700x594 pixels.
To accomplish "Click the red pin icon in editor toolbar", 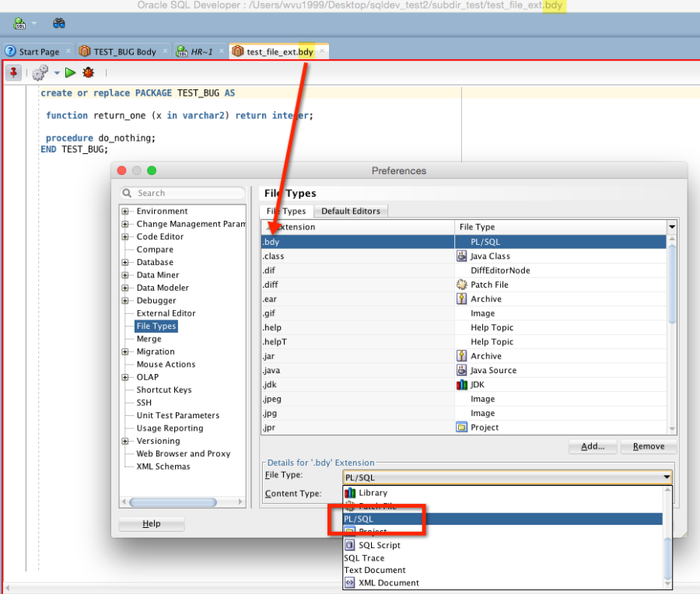I will click(13, 72).
